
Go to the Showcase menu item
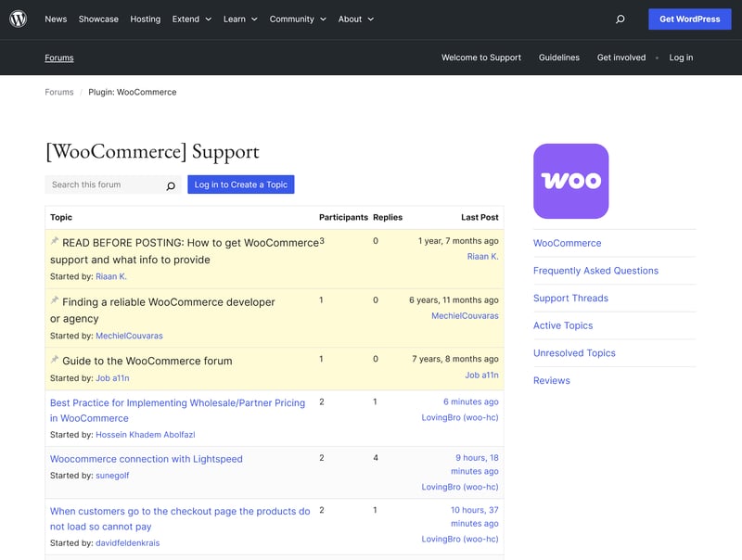tap(98, 19)
